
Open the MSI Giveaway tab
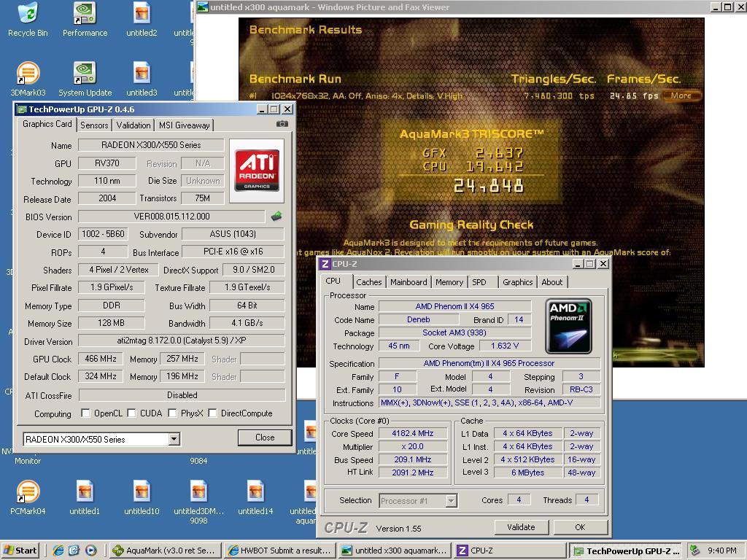(x=185, y=125)
